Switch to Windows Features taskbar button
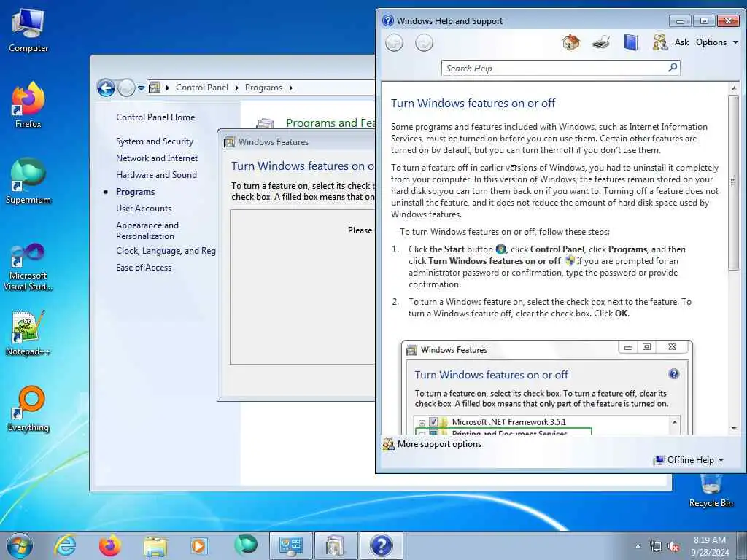The height and width of the screenshot is (560, 747). 336,545
